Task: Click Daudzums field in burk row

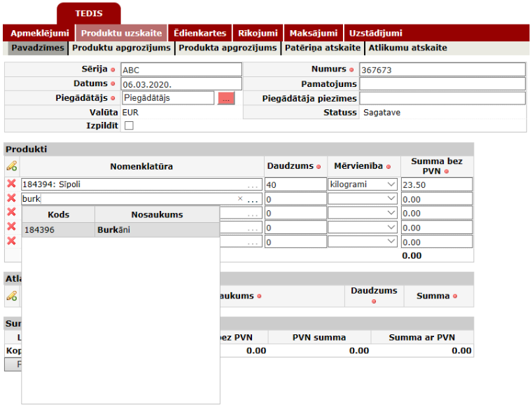Action: point(295,199)
